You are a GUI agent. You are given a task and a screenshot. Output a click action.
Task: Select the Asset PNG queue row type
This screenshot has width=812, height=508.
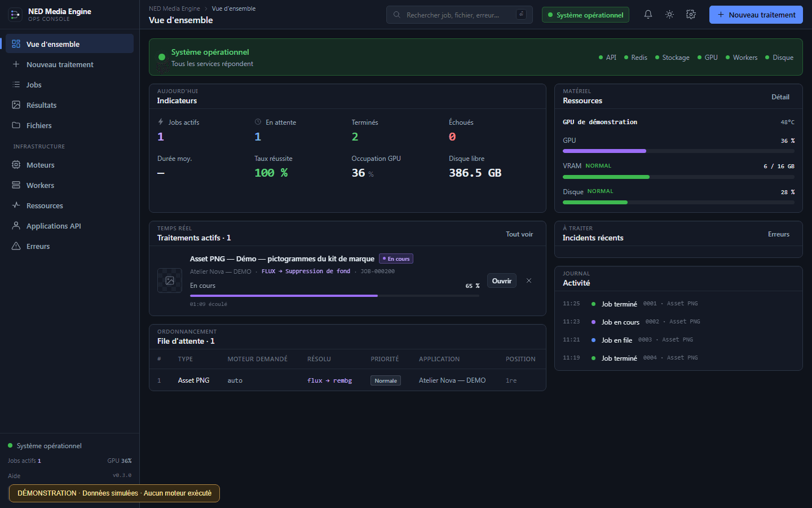point(193,380)
